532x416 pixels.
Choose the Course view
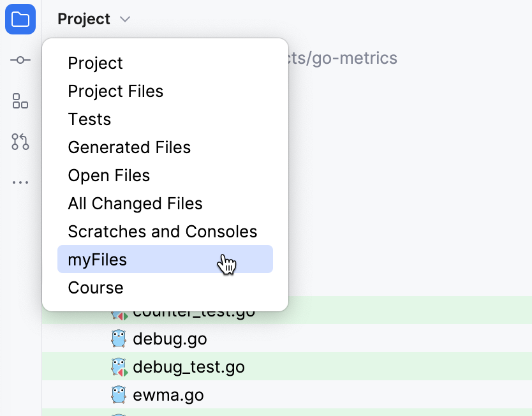[x=95, y=288]
